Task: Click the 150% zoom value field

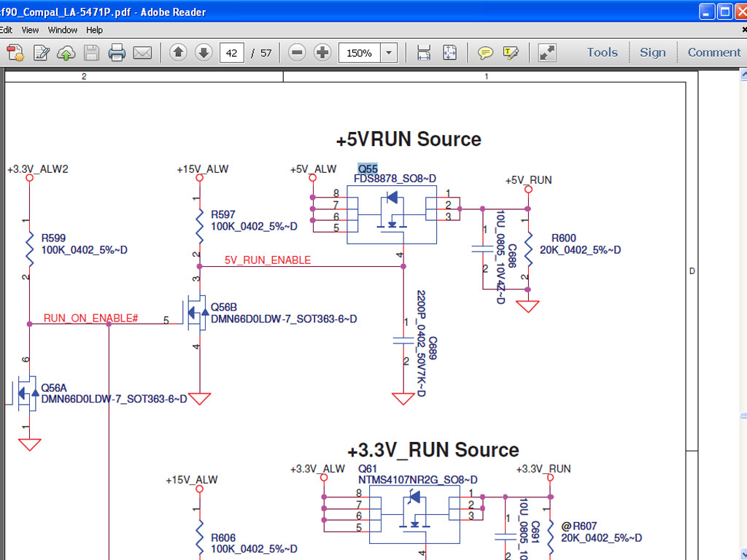Action: (360, 52)
